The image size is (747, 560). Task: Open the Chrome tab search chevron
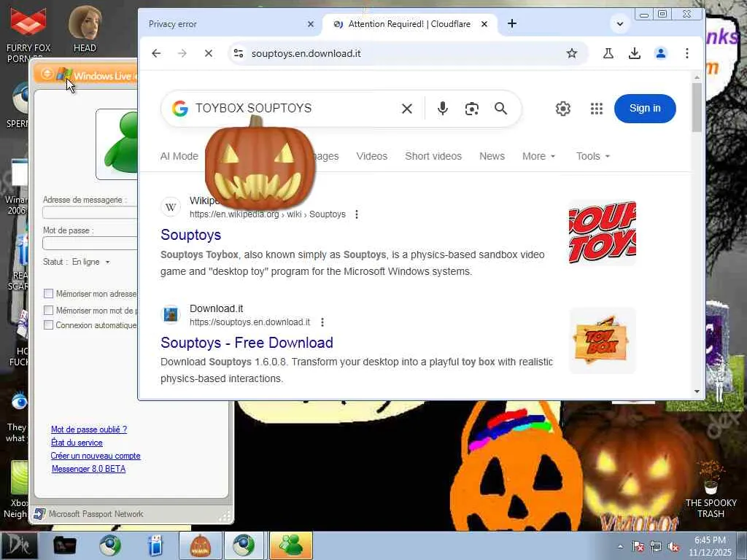click(x=620, y=24)
